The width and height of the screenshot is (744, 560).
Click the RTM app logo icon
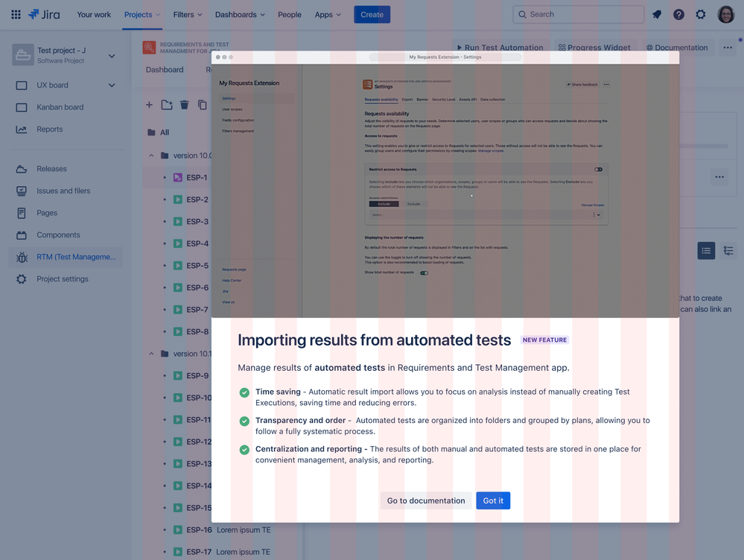pos(149,48)
